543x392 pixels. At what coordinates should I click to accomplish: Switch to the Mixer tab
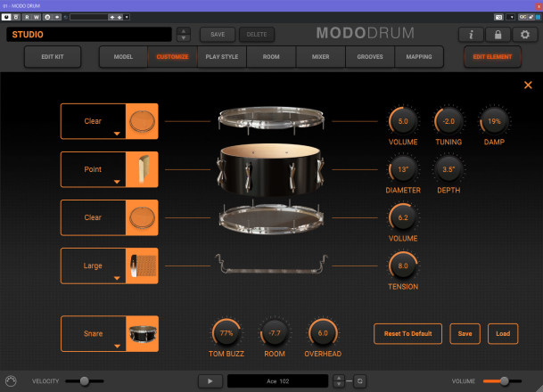point(320,57)
